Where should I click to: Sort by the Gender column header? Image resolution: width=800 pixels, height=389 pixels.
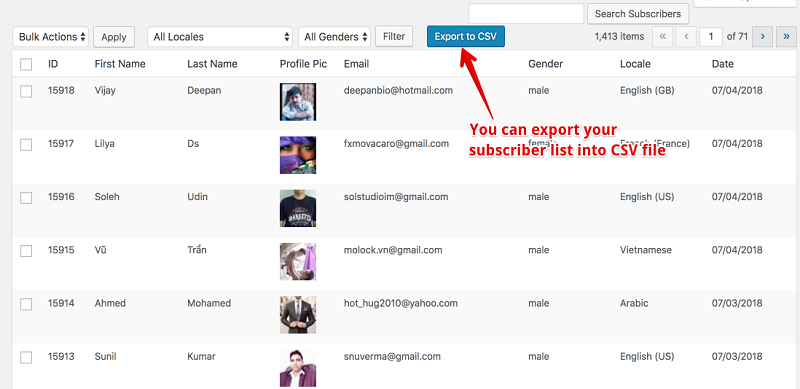coord(545,64)
